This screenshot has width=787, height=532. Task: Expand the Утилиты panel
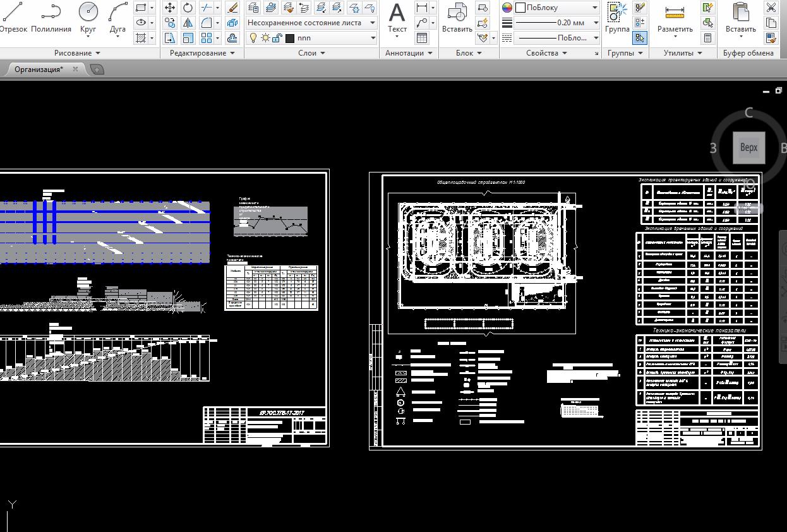click(682, 53)
